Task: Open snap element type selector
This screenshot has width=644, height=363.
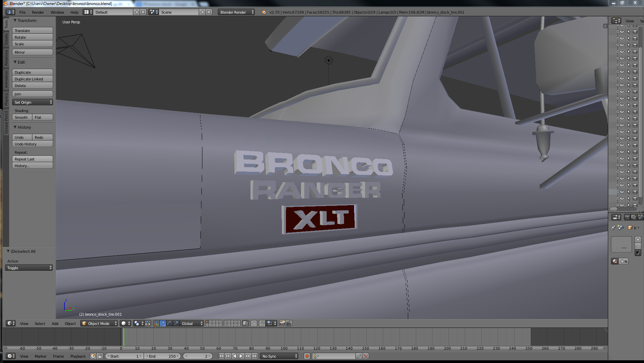Action: tap(272, 324)
